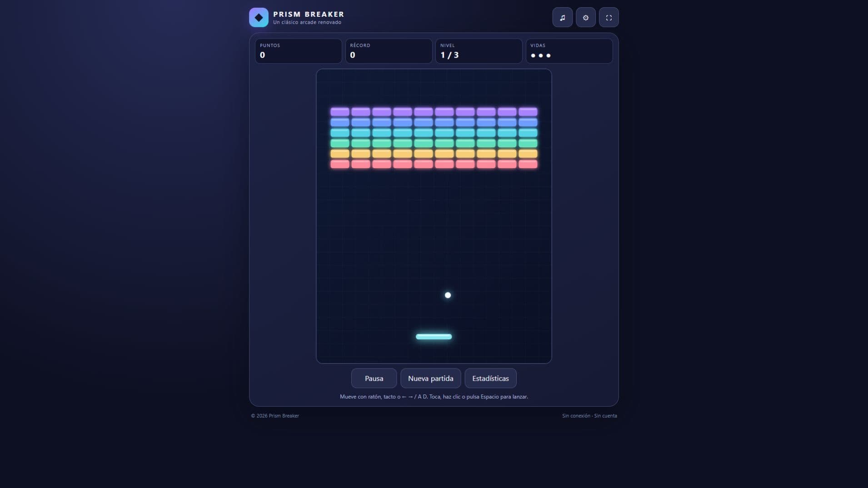Click the NIVEL 1 / 3 indicator
The width and height of the screenshot is (868, 488).
479,51
